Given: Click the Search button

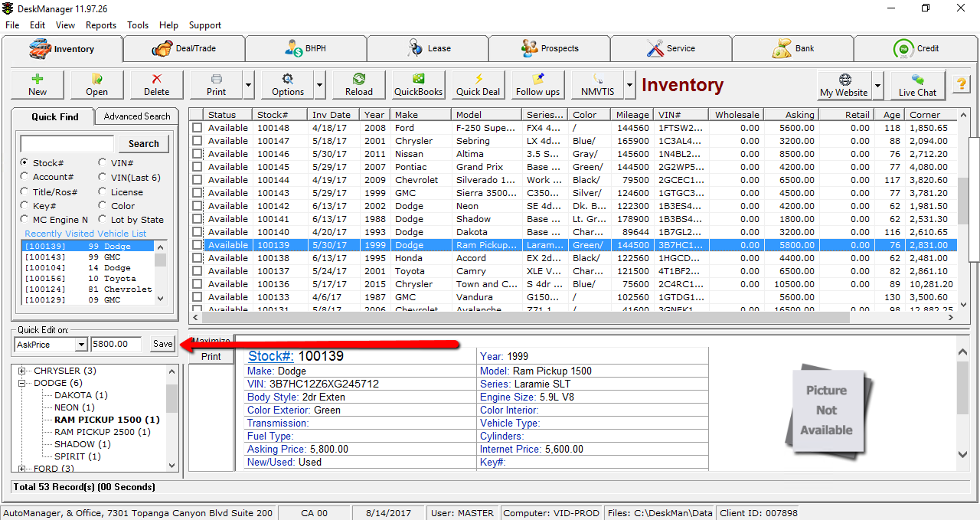Looking at the screenshot, I should click(x=144, y=143).
